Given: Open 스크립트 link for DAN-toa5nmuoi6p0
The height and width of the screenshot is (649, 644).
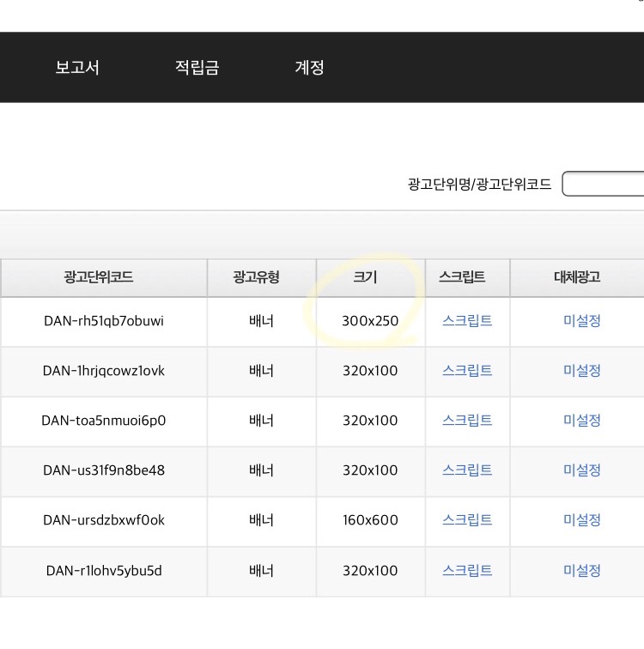Looking at the screenshot, I should [x=467, y=421].
